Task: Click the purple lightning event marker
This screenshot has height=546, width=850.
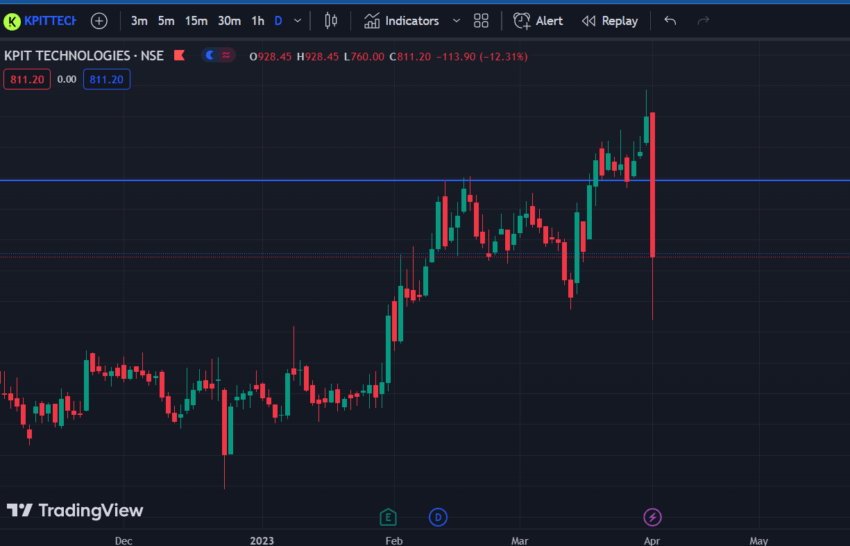Action: coord(652,517)
